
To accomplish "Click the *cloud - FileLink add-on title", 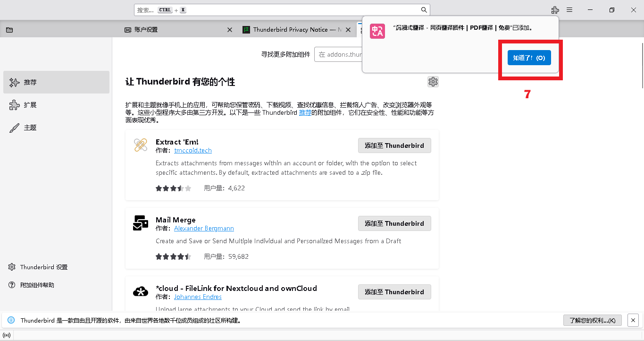I will (x=236, y=288).
